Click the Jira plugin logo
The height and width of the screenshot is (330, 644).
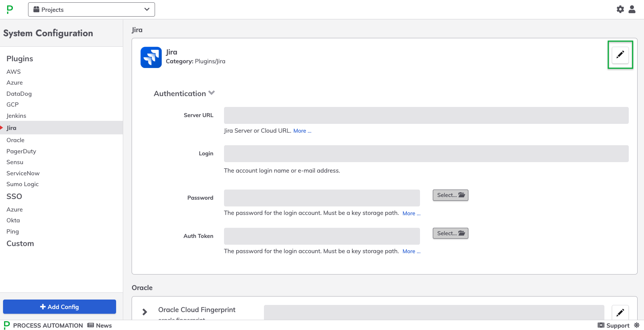tap(151, 57)
